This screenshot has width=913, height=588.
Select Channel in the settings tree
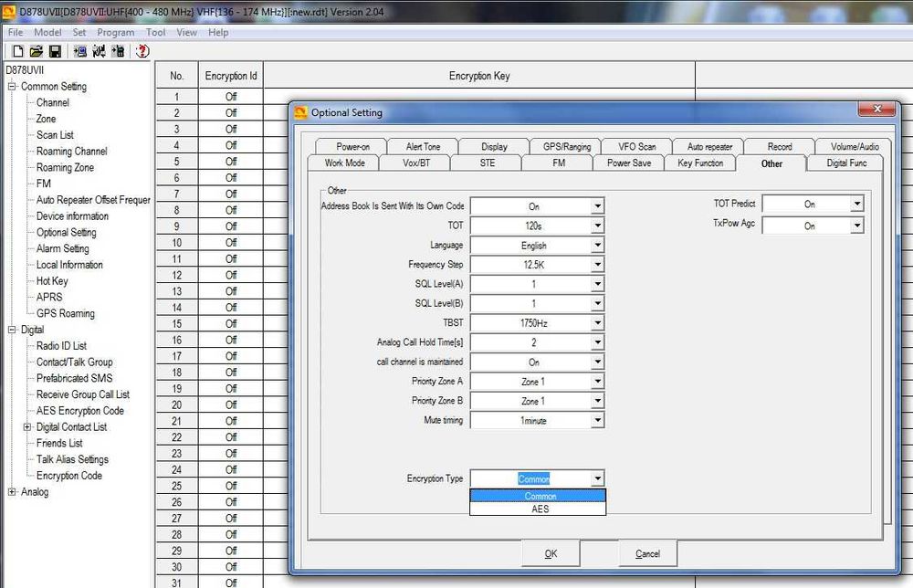[52, 102]
